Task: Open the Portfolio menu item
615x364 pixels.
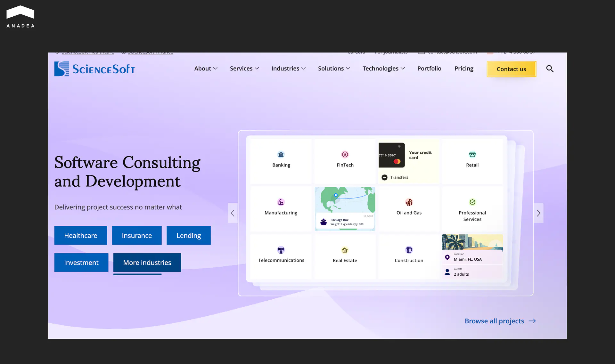Action: 429,69
